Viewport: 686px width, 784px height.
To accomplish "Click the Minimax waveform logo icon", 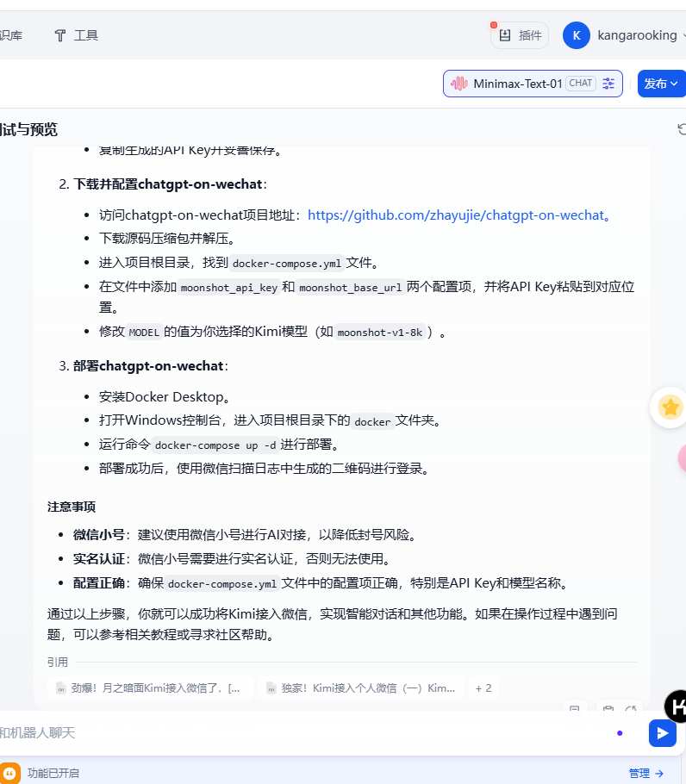I will (459, 84).
